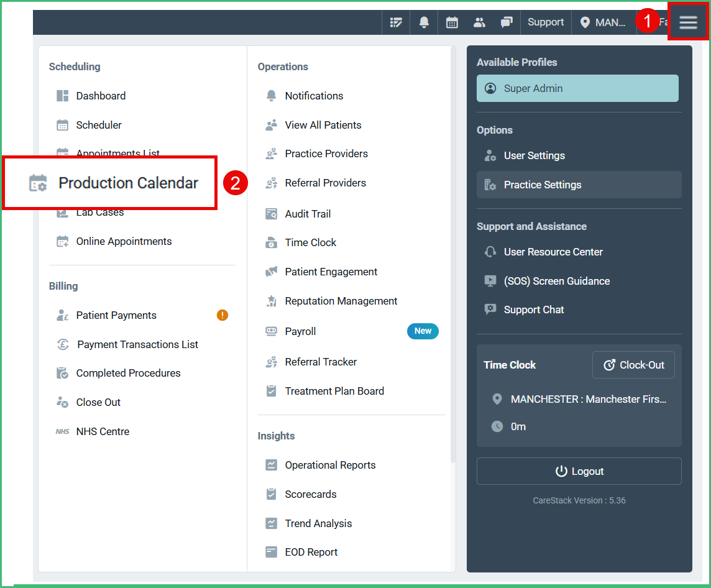Open Reputation Management

click(341, 301)
